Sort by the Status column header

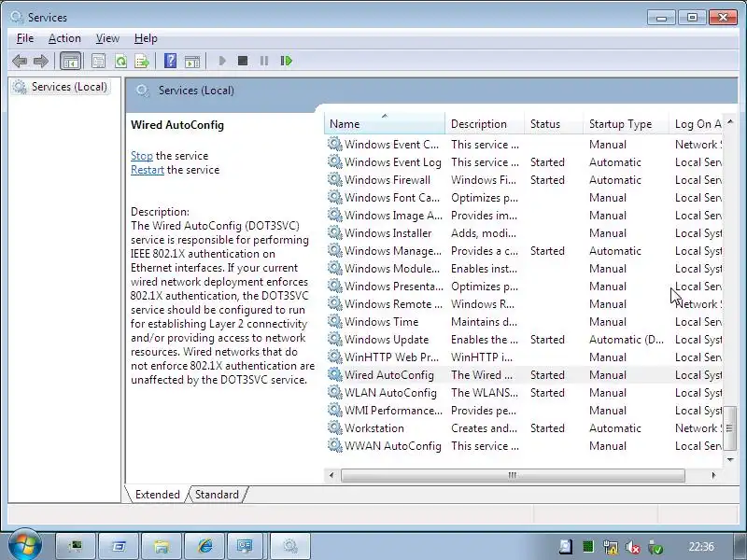(554, 124)
